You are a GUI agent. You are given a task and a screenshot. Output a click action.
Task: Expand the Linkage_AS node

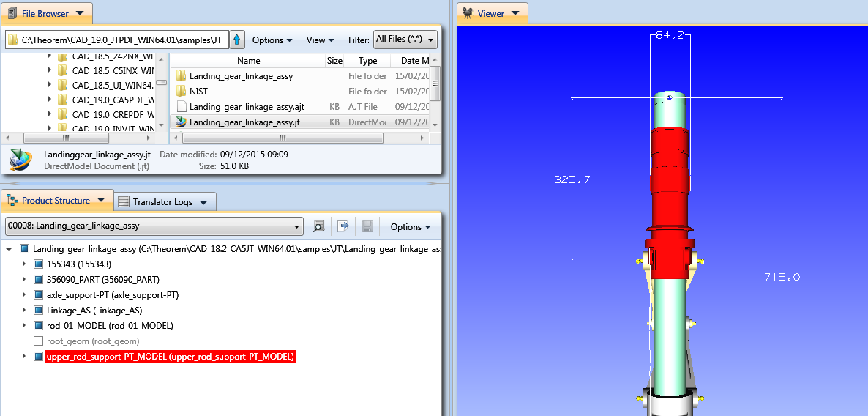pos(24,311)
